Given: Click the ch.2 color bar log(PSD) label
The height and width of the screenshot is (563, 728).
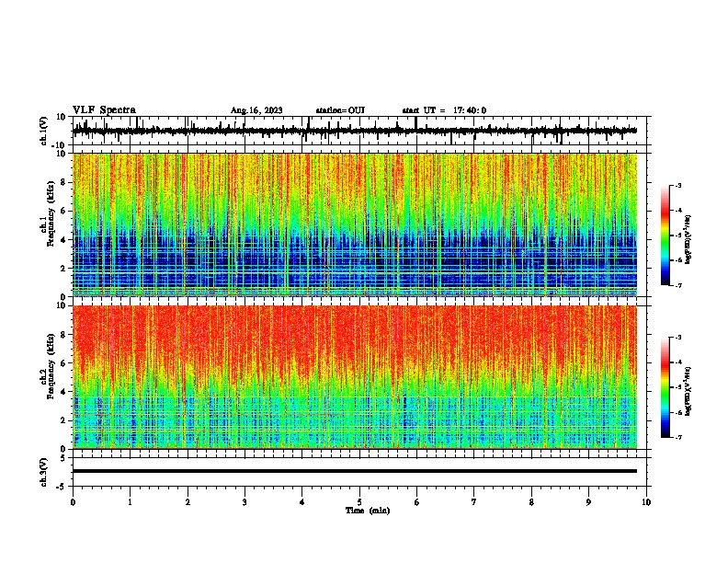Looking at the screenshot, I should (x=688, y=391).
